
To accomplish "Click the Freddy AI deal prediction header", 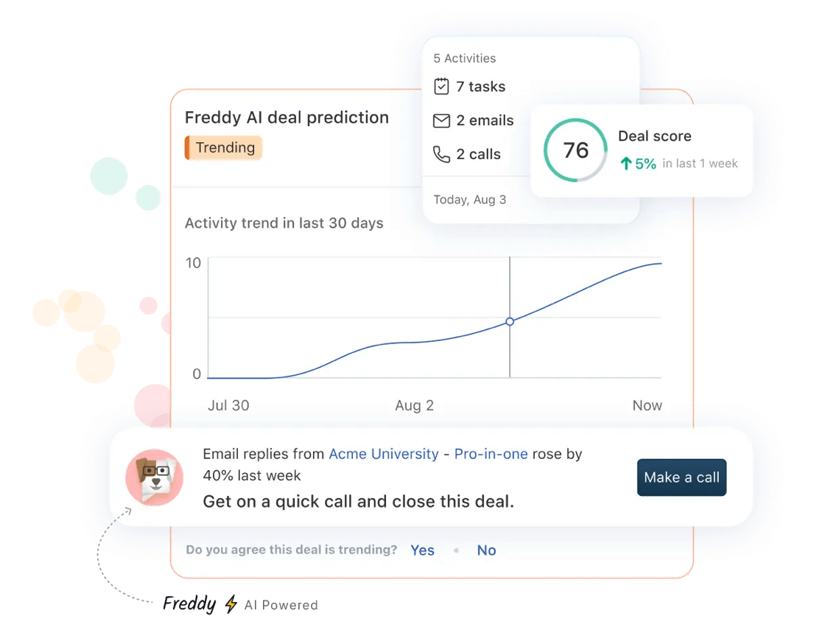I will click(x=287, y=117).
